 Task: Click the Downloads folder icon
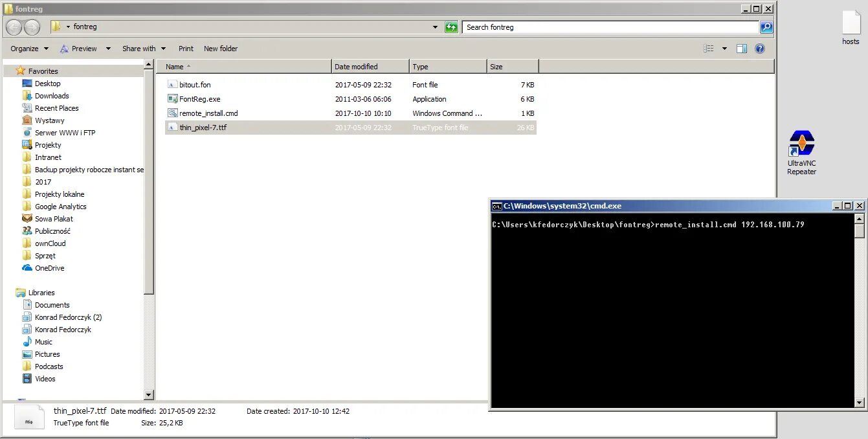click(x=27, y=96)
